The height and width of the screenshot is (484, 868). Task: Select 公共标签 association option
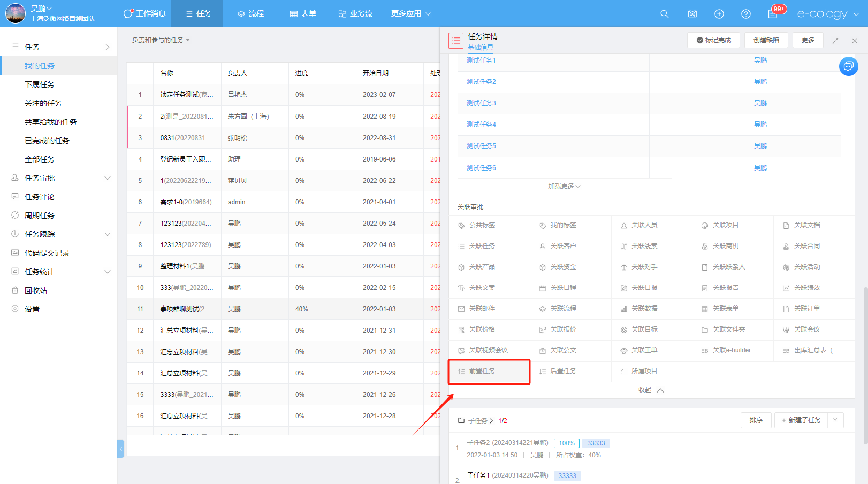pyautogui.click(x=489, y=225)
